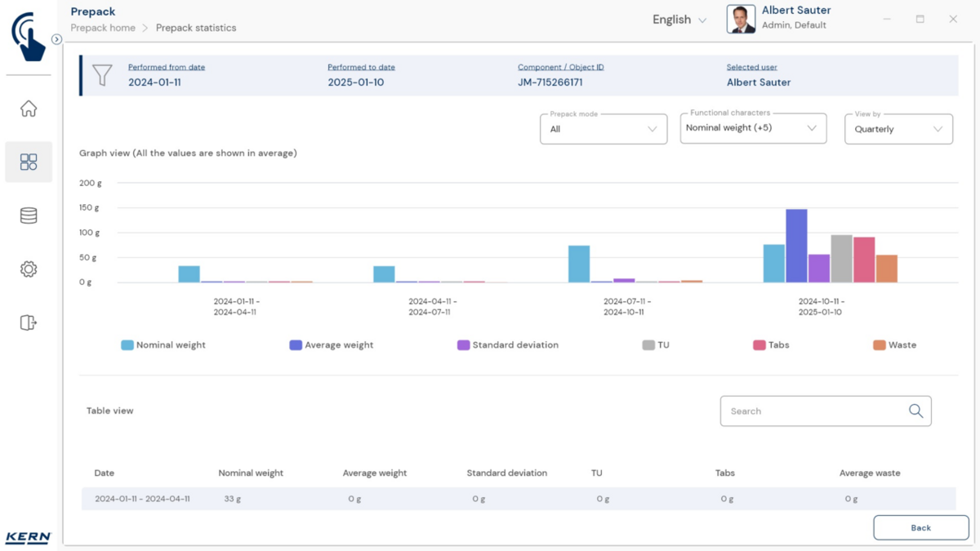Click the logout icon in sidebar
This screenshot has width=980, height=551.
tap(29, 322)
